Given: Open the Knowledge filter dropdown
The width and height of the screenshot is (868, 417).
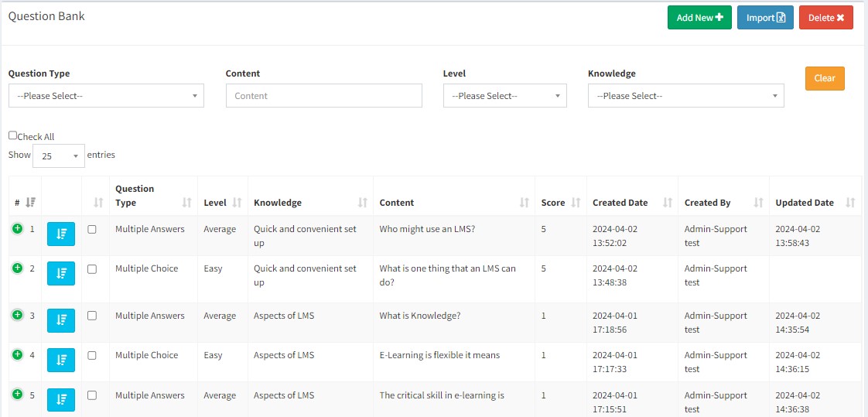Looking at the screenshot, I should [685, 96].
